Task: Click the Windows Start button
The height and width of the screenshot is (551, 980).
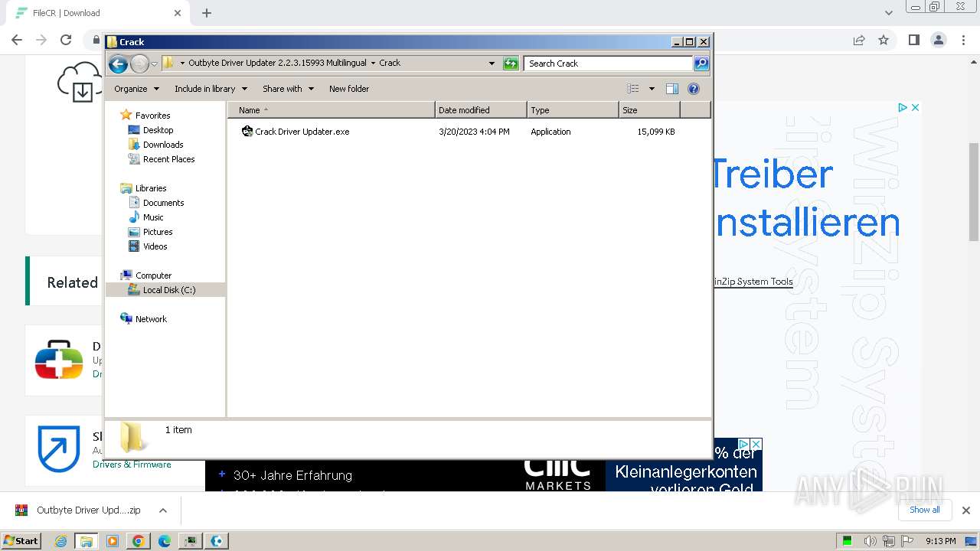Action: 21,540
